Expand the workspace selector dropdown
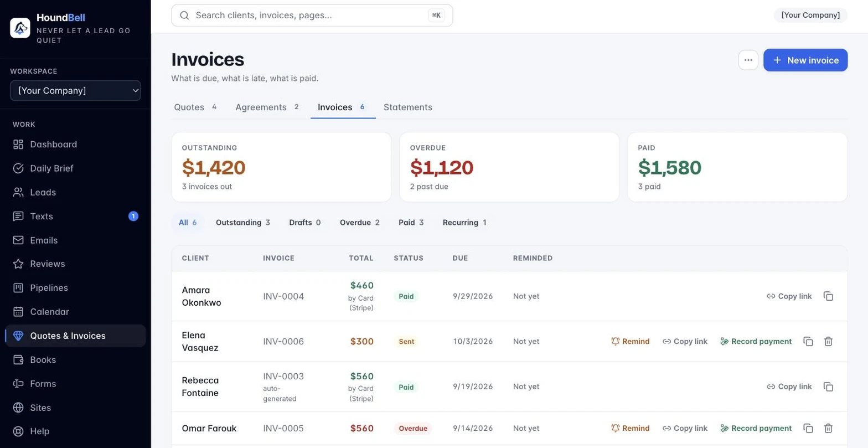 [x=75, y=91]
